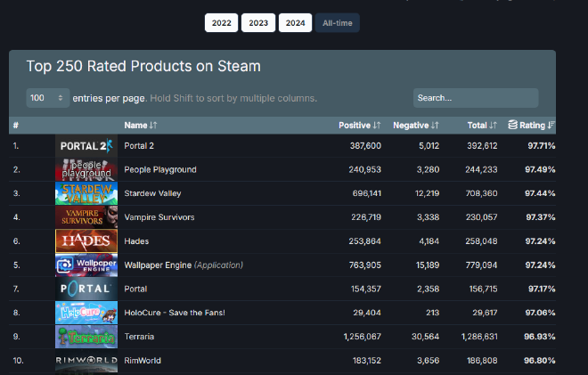588x375 pixels.
Task: Select the Terraria logo thumbnail
Action: pyautogui.click(x=86, y=337)
